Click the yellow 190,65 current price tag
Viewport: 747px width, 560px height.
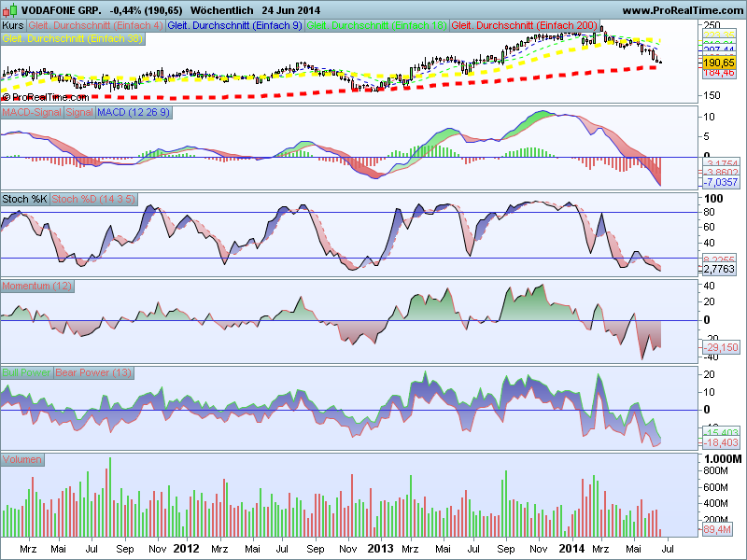(x=719, y=63)
